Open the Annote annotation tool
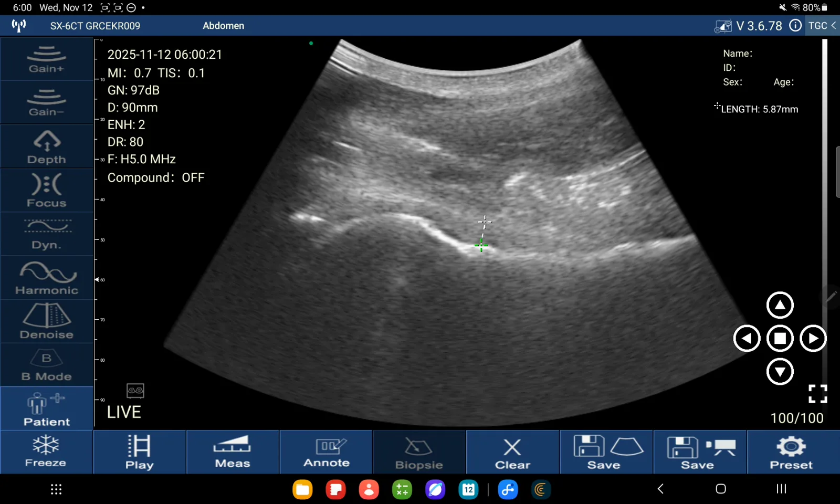840x504 pixels. pos(326,452)
